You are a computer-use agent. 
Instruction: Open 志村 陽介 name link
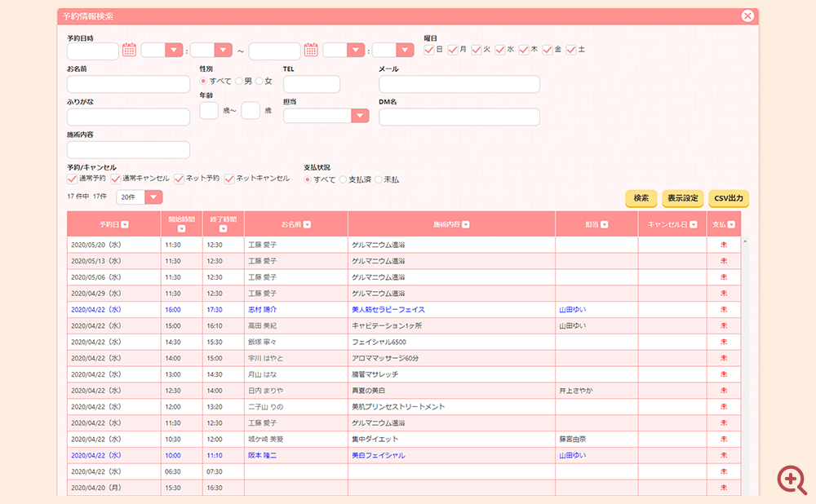pyautogui.click(x=262, y=310)
